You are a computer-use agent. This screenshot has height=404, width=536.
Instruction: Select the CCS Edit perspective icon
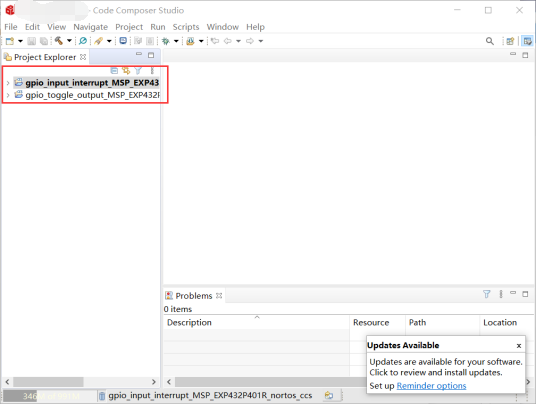click(527, 41)
